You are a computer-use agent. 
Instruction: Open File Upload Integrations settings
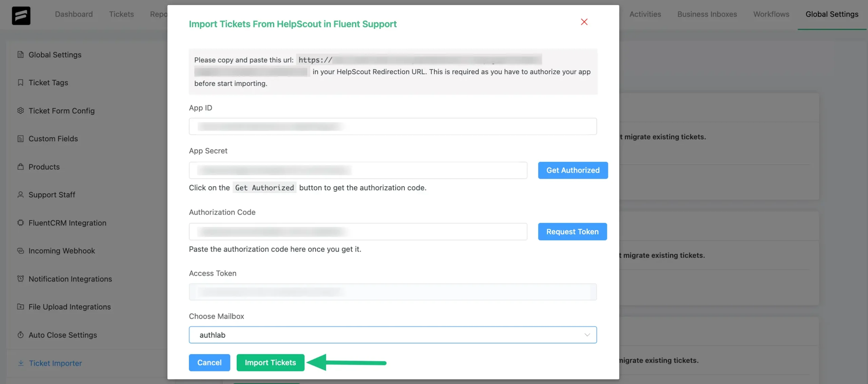pos(70,307)
